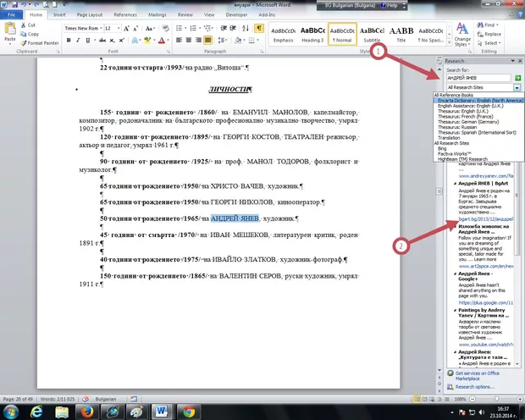Screen dimensions: 525x420
Task: Close the Research task pane
Action: (x=519, y=61)
